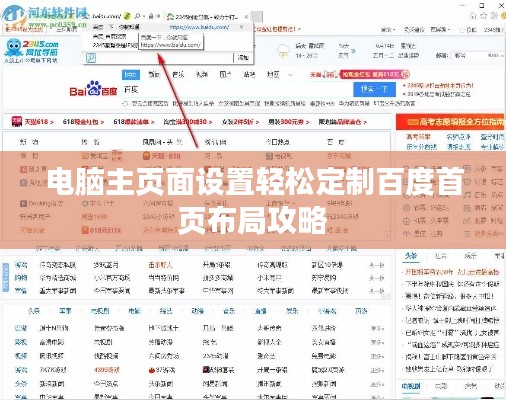Click the home icon at top right

click(473, 16)
